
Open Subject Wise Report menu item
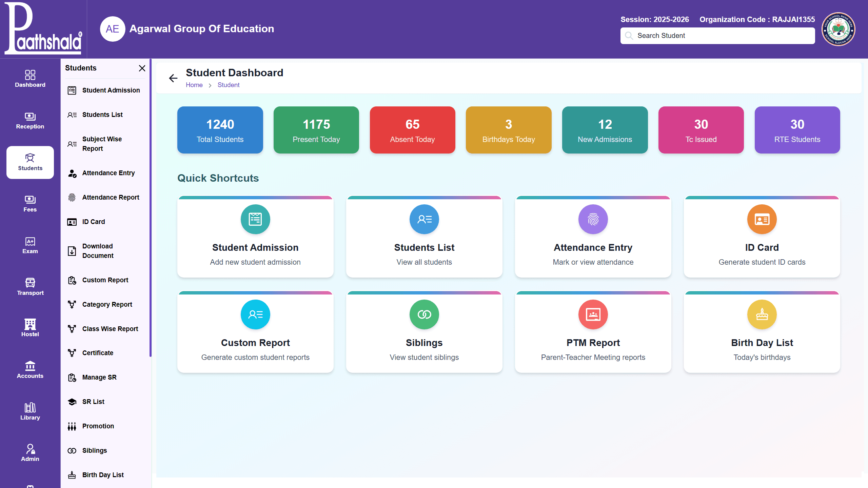tap(102, 144)
